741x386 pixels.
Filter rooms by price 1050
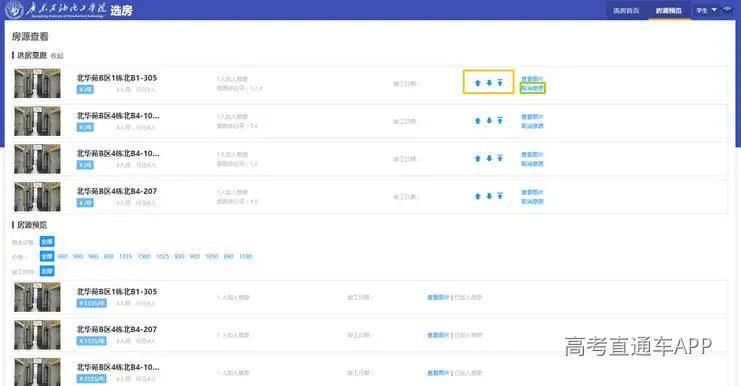point(212,257)
